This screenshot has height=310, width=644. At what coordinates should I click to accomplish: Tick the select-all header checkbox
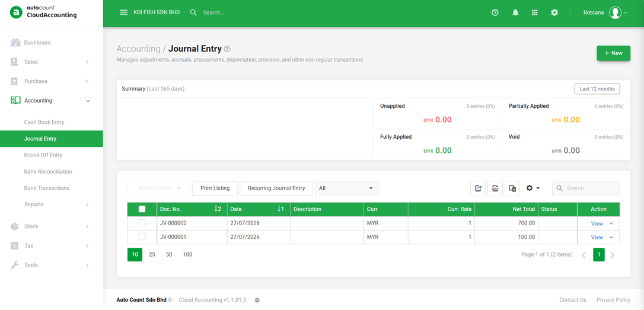142,209
